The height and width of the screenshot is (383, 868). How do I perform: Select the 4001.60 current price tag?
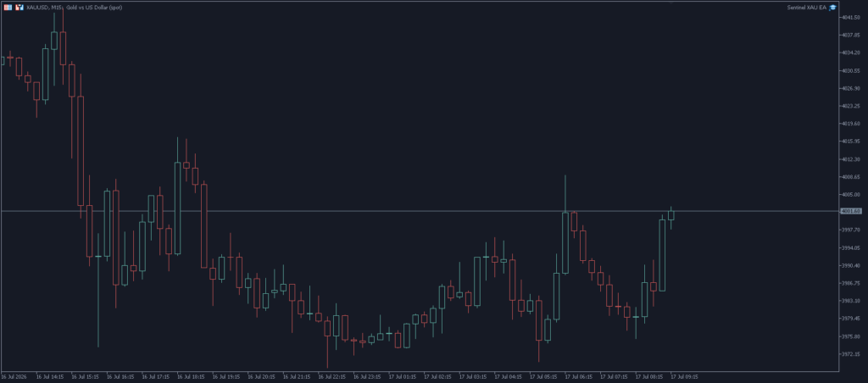tap(851, 212)
